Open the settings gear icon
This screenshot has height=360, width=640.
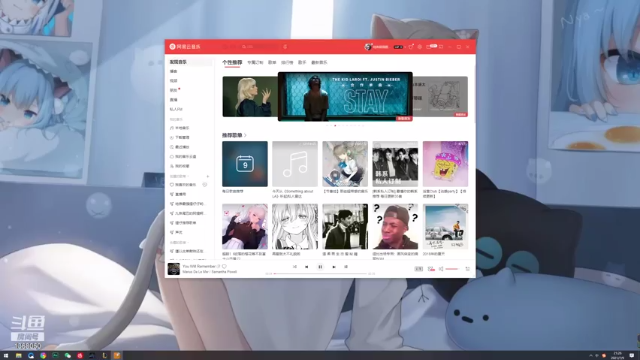click(x=420, y=47)
